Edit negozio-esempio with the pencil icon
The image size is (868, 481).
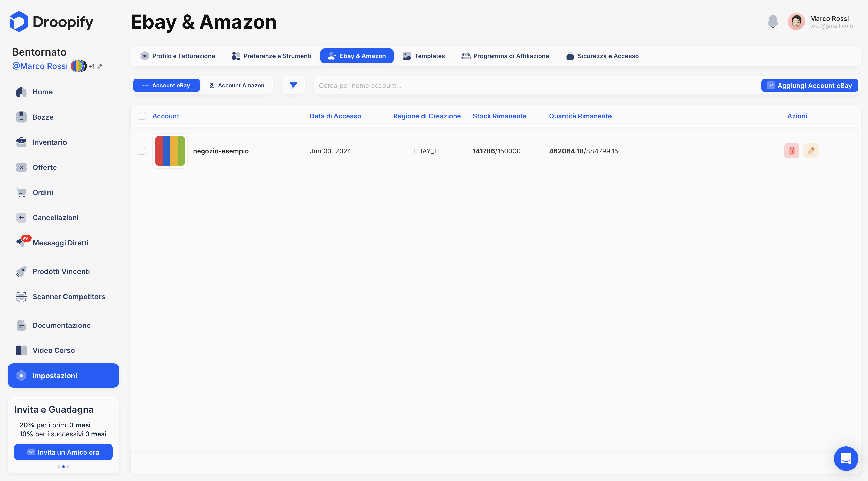click(811, 151)
